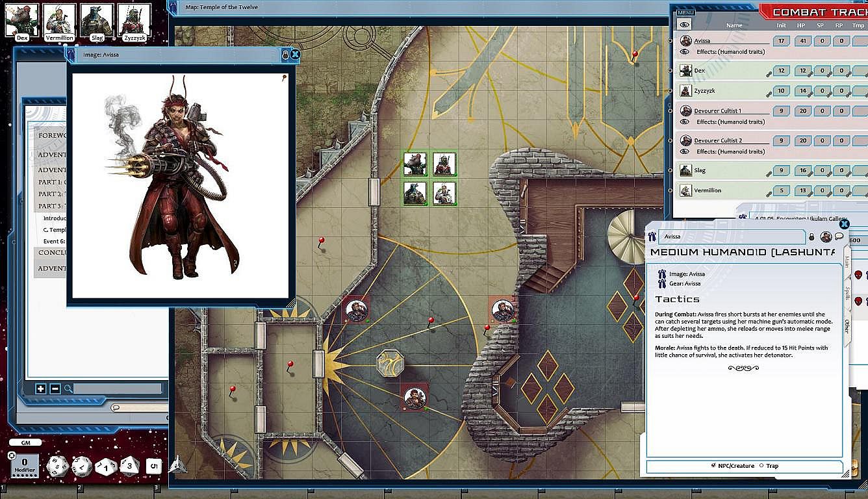Toggle the lock on the Image: Avissa window
868x499 pixels.
(x=285, y=55)
